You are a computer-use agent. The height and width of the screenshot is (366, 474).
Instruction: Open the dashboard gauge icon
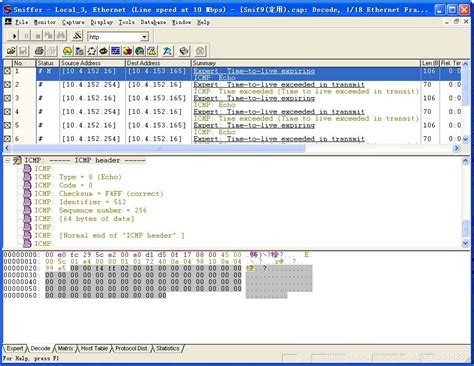click(68, 51)
